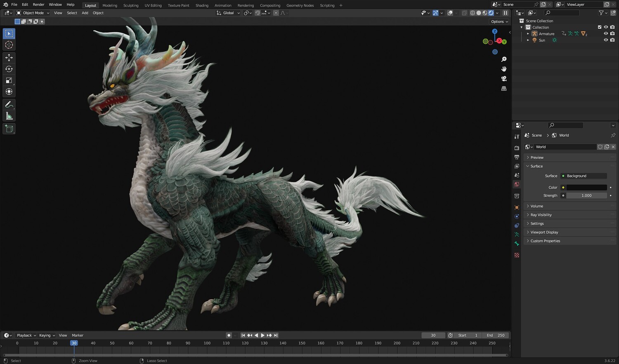Viewport: 619px width, 364px height.
Task: Uncheck the Collection exclude checkbox
Action: coord(600,27)
